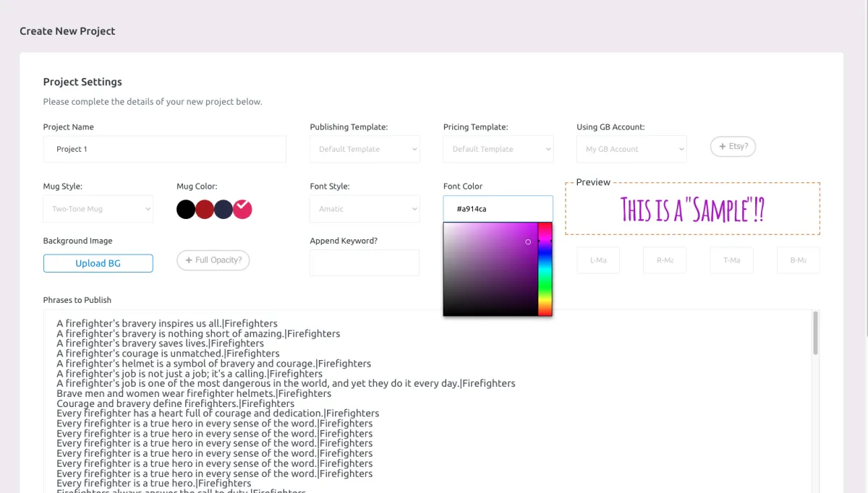The height and width of the screenshot is (493, 868).
Task: Click the "Preview" label
Action: tap(593, 182)
